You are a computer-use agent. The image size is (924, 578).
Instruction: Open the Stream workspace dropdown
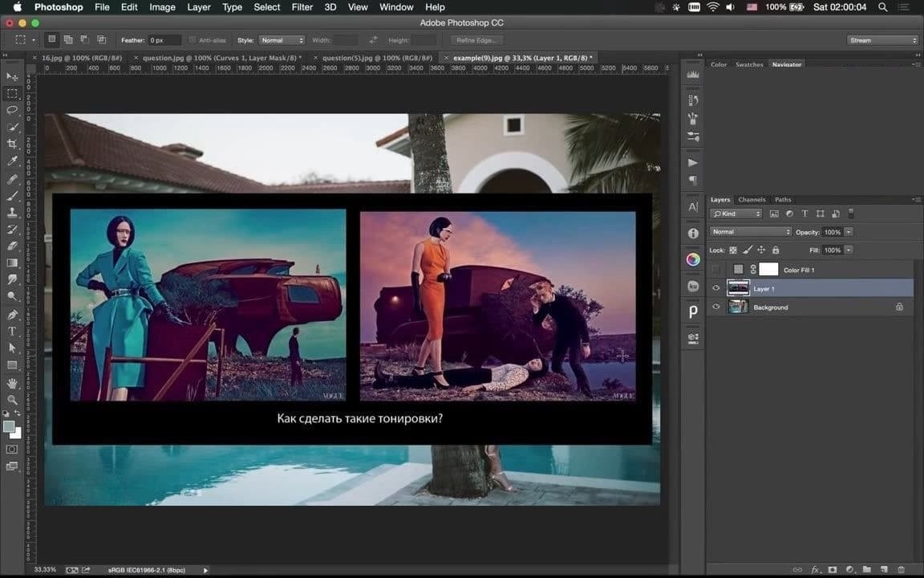tap(883, 40)
